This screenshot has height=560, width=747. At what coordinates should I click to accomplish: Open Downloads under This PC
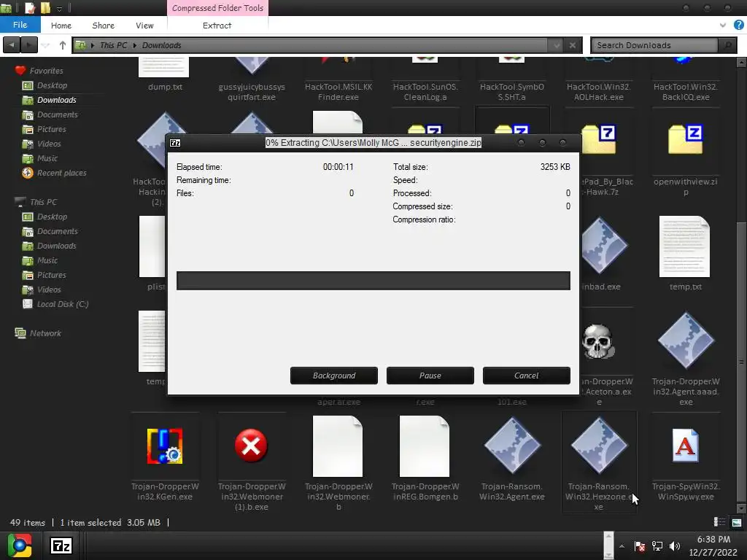tap(57, 246)
